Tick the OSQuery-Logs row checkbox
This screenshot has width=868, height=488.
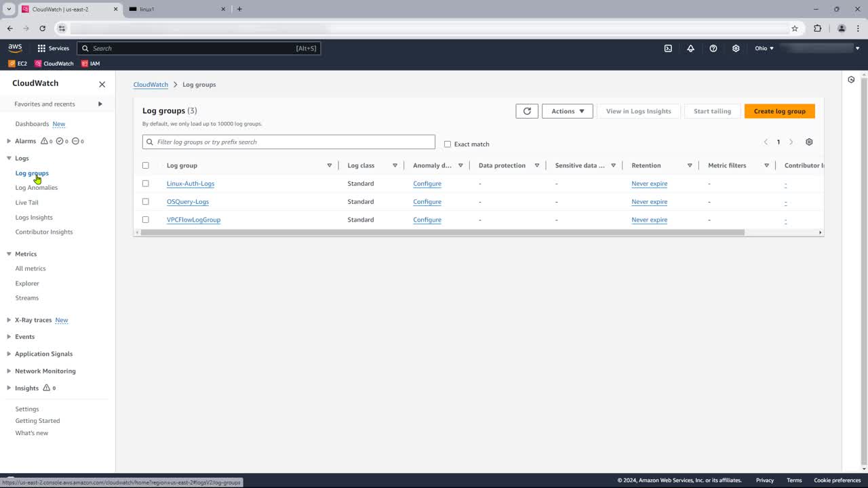click(145, 201)
